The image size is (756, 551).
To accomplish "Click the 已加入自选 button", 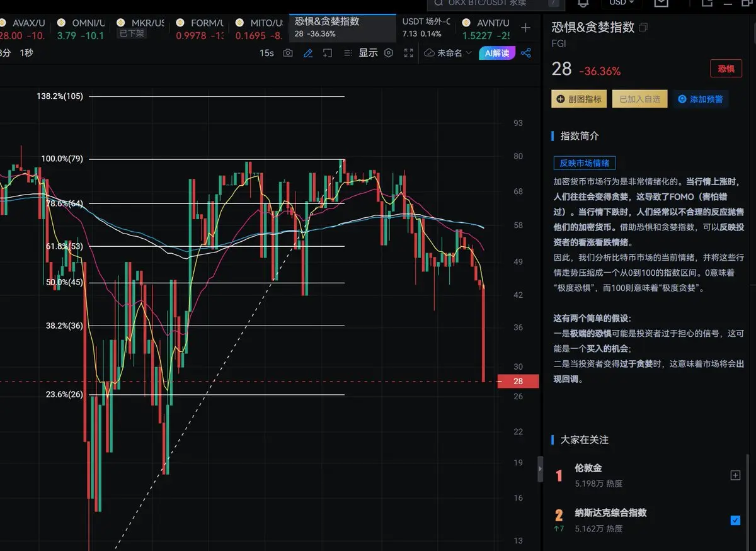I will [x=639, y=99].
